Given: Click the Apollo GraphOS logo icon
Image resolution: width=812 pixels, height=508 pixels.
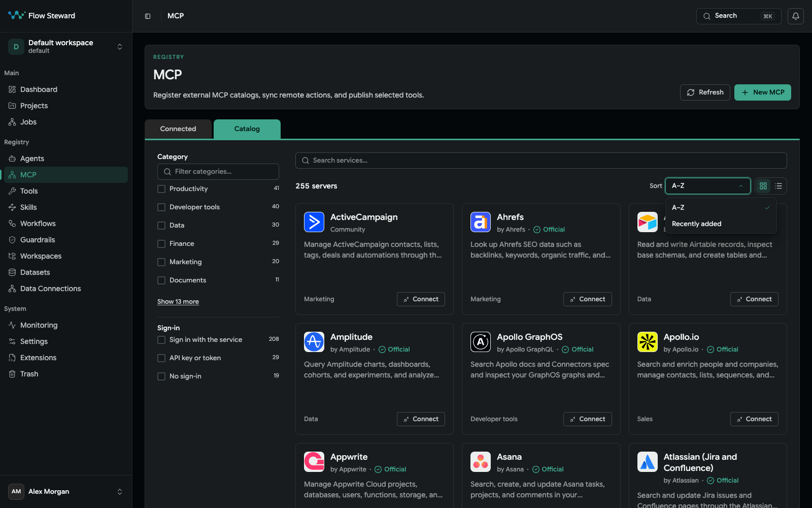Looking at the screenshot, I should (x=481, y=342).
